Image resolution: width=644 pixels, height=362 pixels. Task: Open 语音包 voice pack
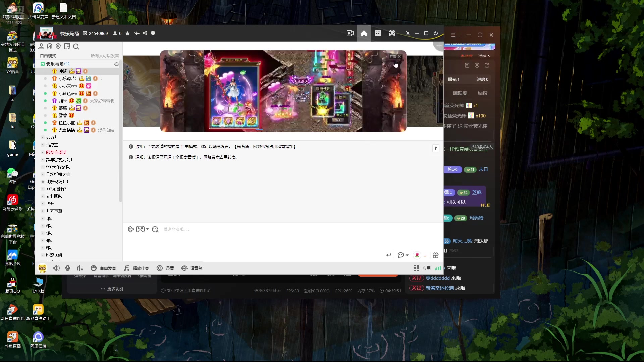tap(192, 268)
